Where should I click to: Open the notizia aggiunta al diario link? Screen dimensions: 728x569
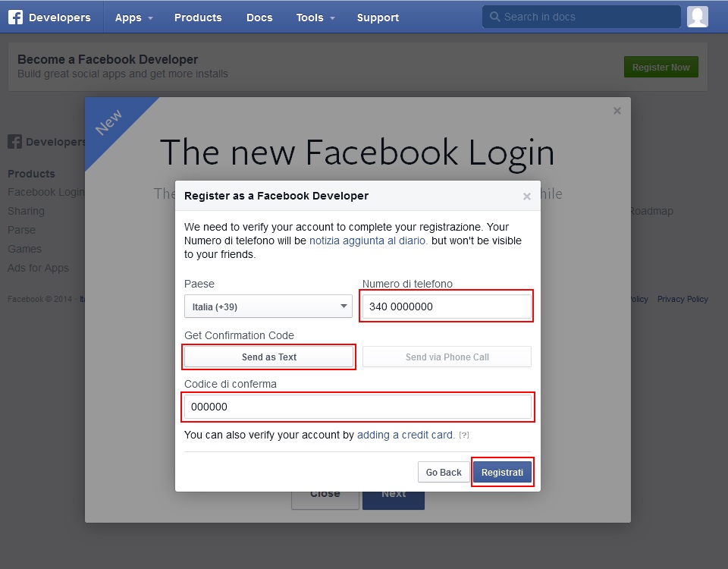click(369, 240)
